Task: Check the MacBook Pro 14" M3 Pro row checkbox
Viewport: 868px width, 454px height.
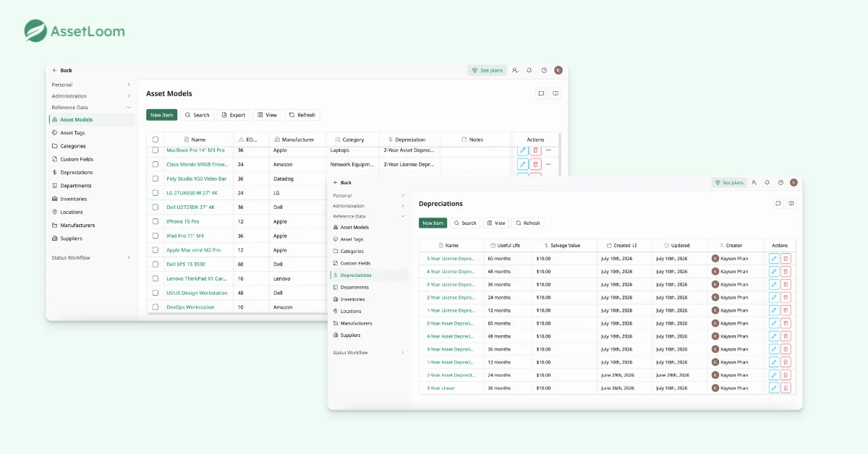Action: coord(156,150)
